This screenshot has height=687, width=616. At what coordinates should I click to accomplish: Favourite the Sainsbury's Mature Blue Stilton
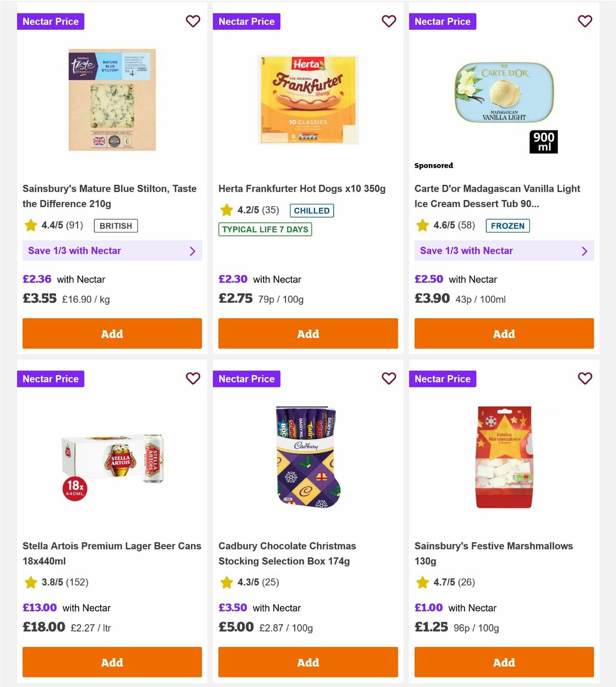(x=193, y=21)
